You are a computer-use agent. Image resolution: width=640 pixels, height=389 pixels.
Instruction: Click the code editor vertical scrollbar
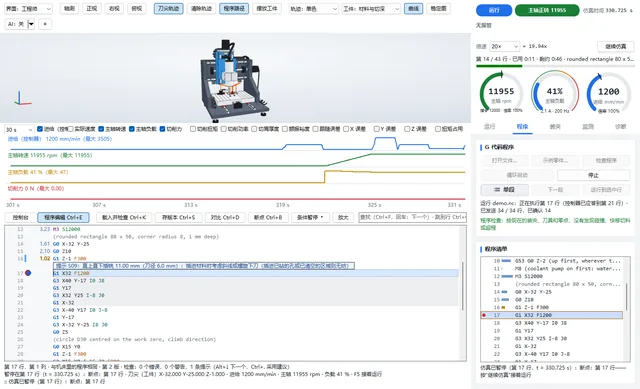click(462, 286)
